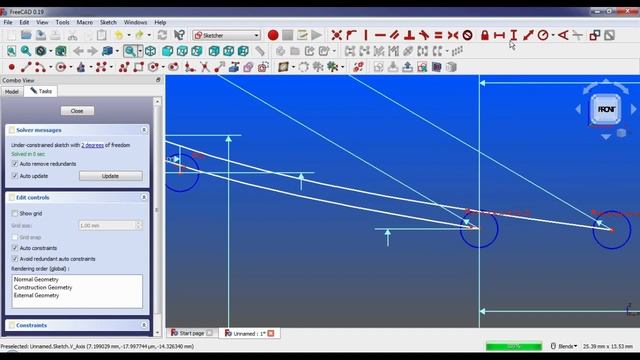Toggle Auto update checkbox
Image resolution: width=640 pixels, height=360 pixels.
point(15,176)
